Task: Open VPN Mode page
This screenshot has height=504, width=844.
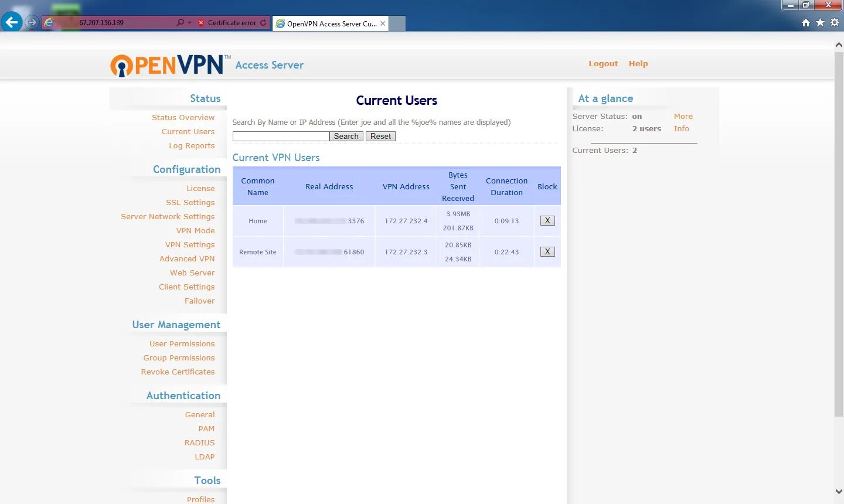Action: (x=195, y=230)
